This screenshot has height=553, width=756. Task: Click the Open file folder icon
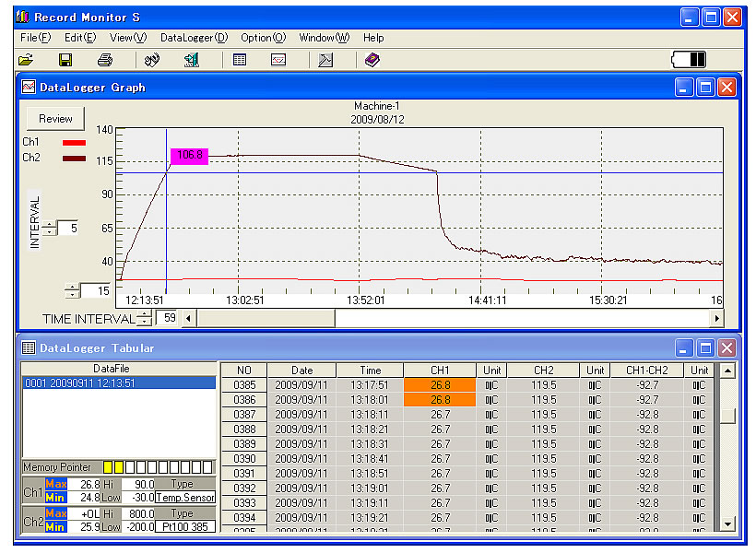click(26, 60)
